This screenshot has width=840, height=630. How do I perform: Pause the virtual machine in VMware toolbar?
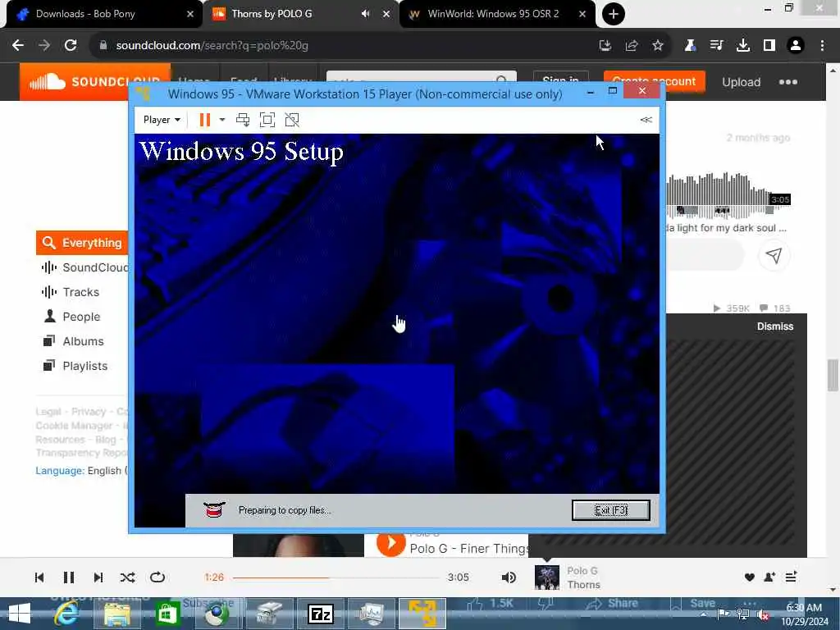(x=204, y=120)
